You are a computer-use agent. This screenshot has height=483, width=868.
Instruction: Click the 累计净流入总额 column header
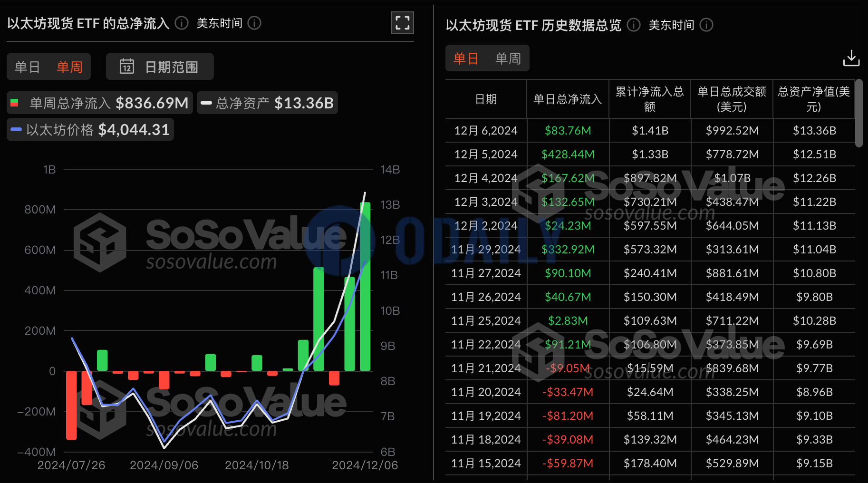[649, 99]
